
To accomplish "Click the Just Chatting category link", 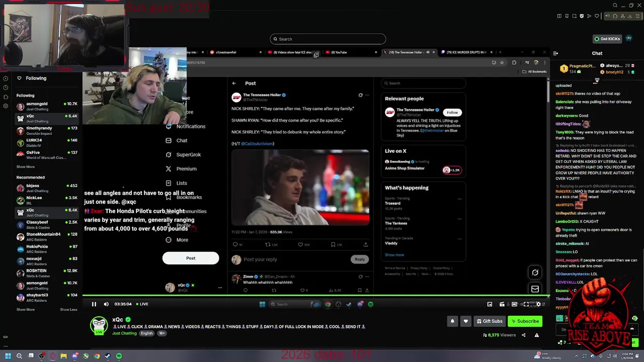I will [124, 333].
